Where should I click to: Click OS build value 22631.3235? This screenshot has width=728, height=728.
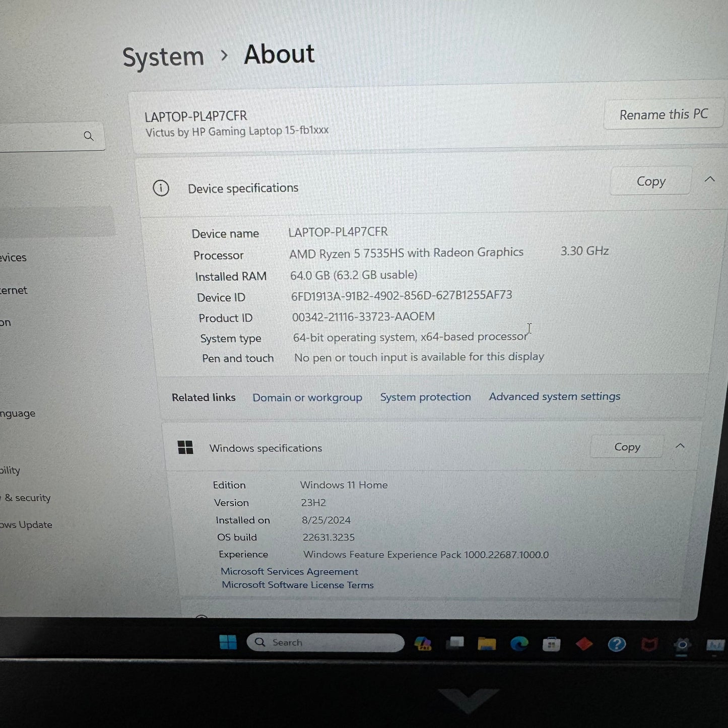pos(328,537)
